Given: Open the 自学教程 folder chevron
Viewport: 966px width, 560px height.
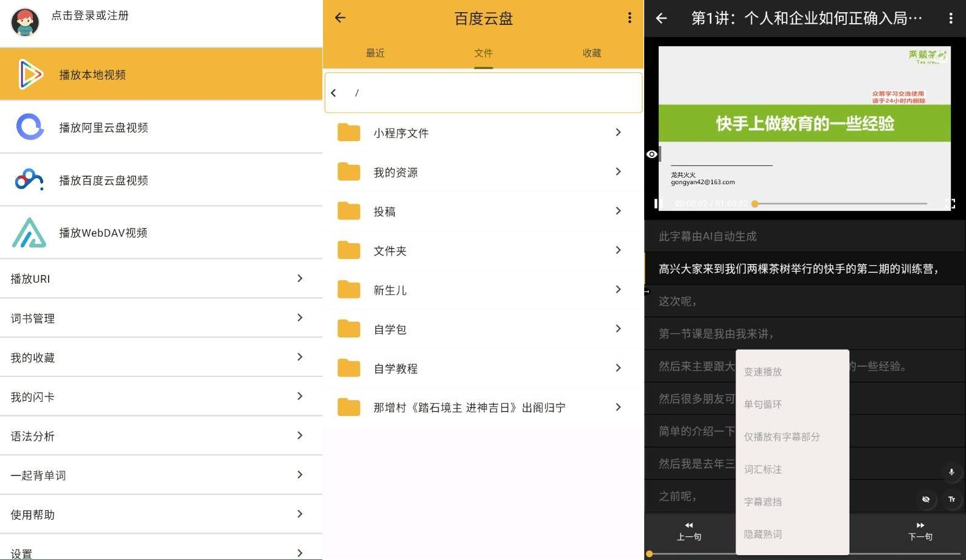Looking at the screenshot, I should click(x=618, y=368).
